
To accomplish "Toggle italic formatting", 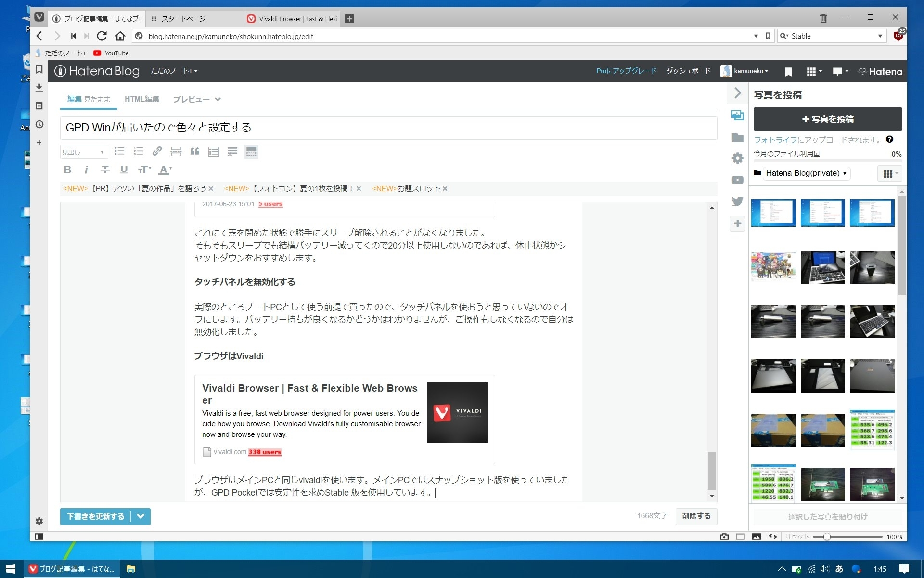I will (86, 170).
